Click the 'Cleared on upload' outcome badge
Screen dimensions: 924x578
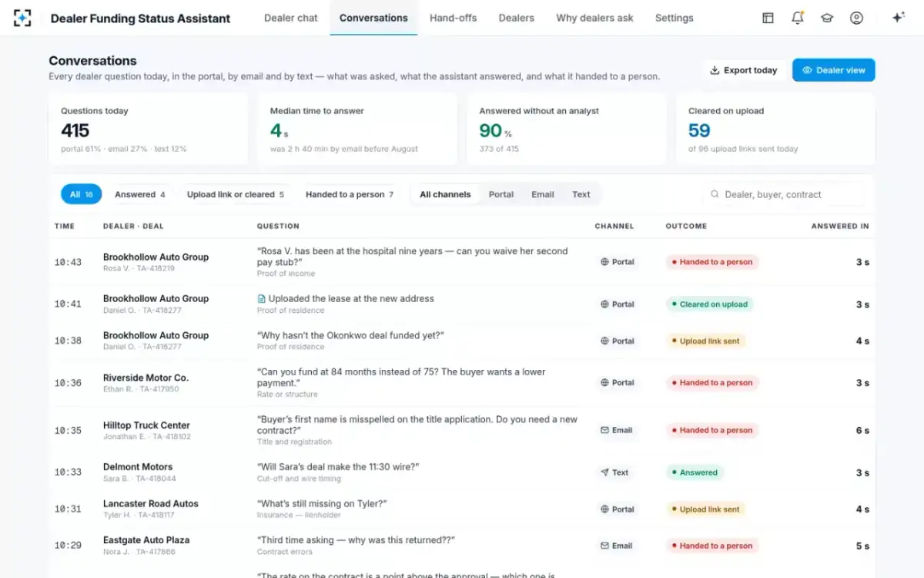[x=710, y=304]
